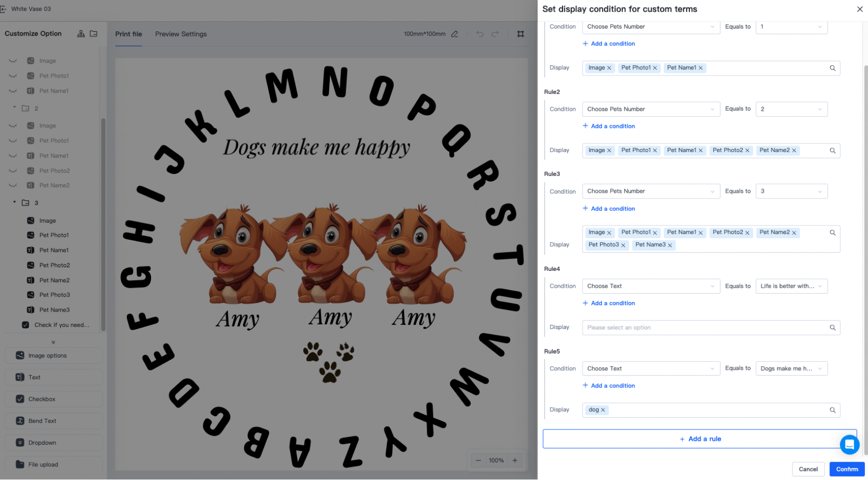
Task: Add a Text component
Action: coord(54,377)
